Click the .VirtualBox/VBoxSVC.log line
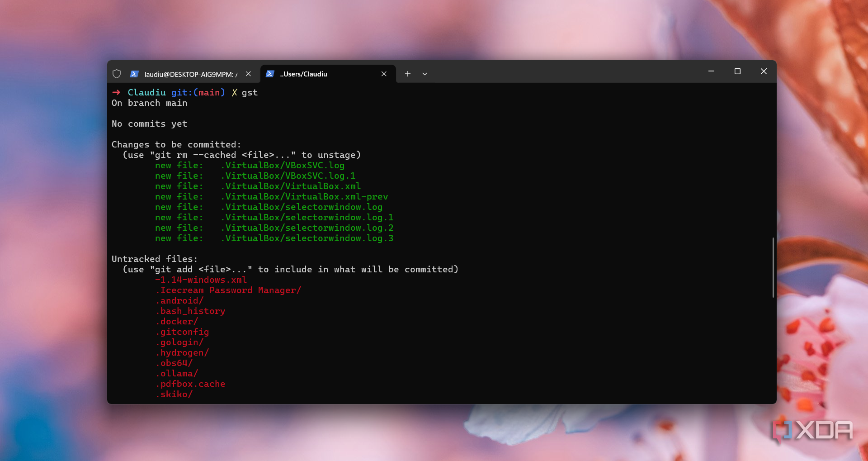This screenshot has height=461, width=868. pyautogui.click(x=250, y=166)
